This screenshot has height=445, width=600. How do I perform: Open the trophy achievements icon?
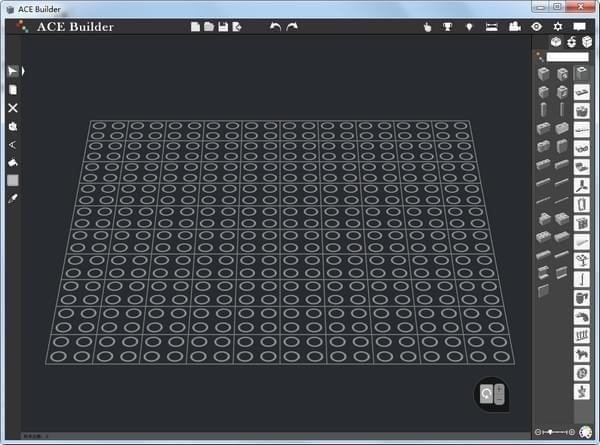(447, 27)
